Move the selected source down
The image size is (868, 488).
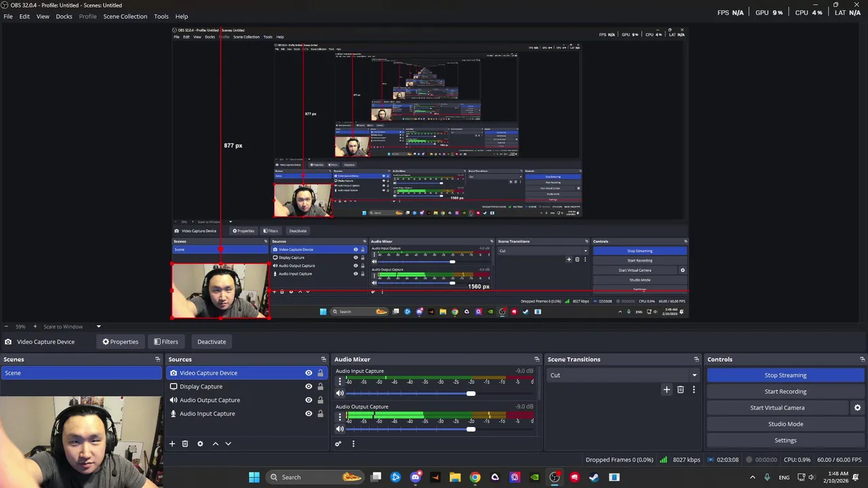click(228, 444)
